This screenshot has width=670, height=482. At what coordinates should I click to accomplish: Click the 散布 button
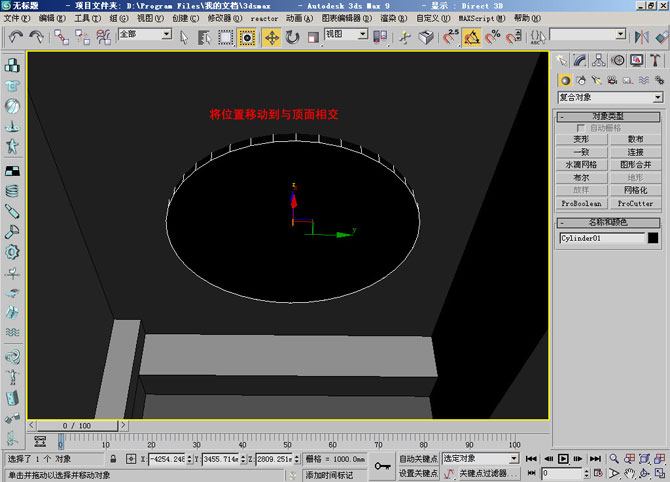(x=636, y=140)
